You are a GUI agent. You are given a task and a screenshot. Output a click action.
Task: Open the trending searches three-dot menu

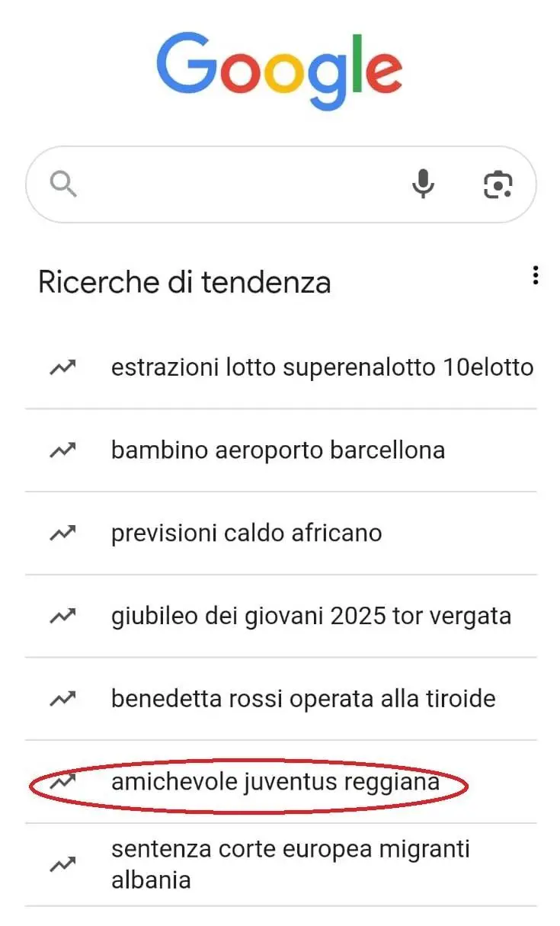click(x=536, y=276)
